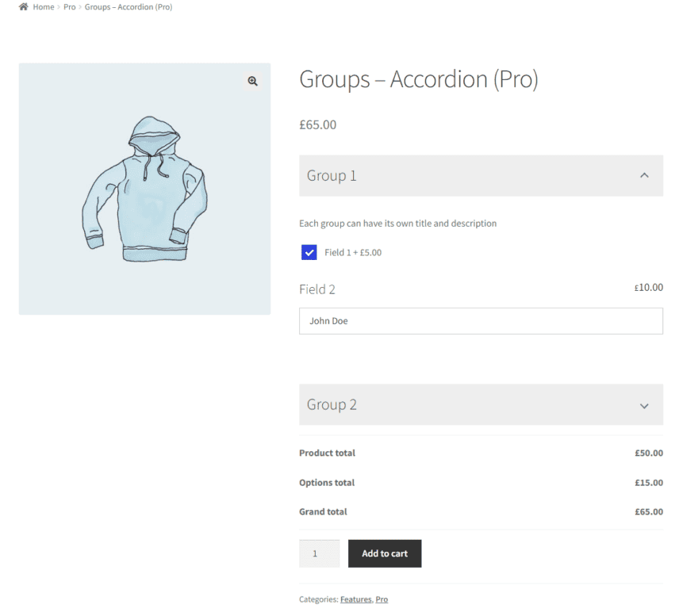The image size is (679, 616).
Task: Click inside the quantity input box
Action: [319, 553]
